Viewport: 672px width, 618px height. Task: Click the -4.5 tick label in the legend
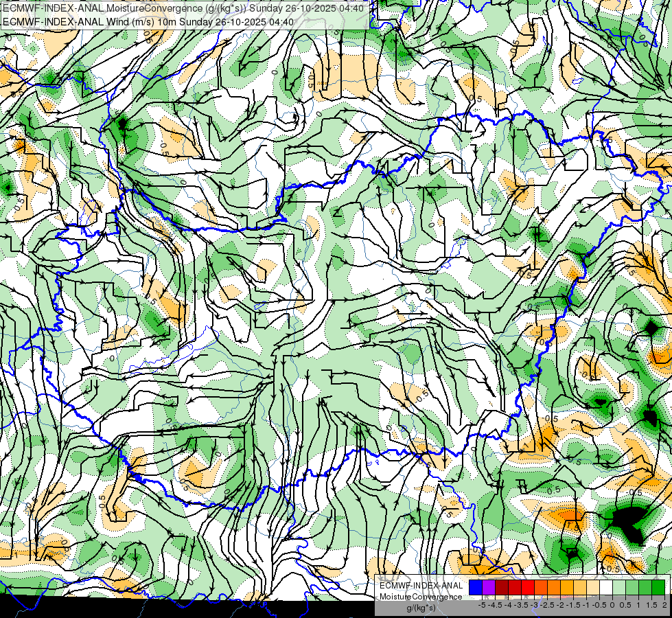point(495,605)
